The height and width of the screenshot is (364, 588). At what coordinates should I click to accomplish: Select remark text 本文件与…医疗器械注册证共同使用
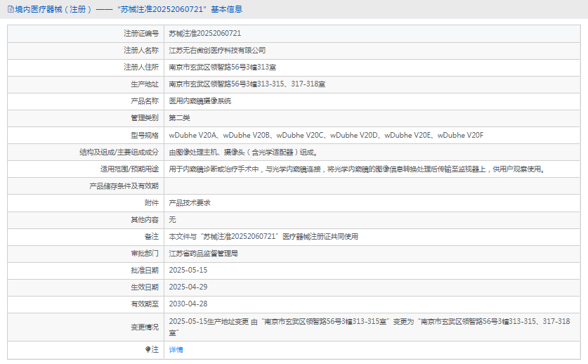point(263,237)
